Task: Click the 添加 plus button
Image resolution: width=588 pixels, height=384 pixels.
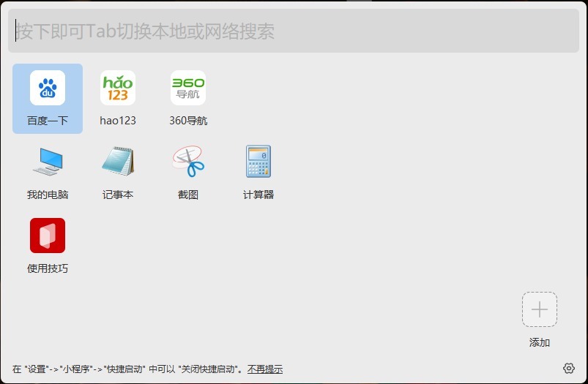Action: click(539, 309)
